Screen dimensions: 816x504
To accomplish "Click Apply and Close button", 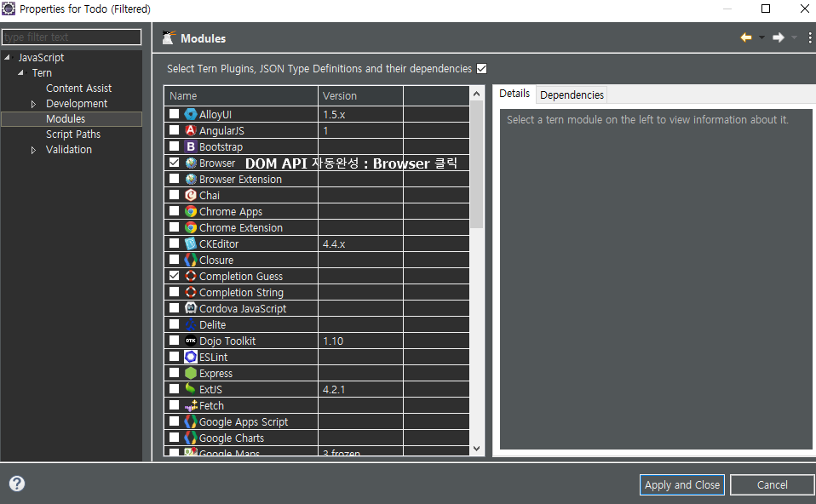I will tap(681, 484).
